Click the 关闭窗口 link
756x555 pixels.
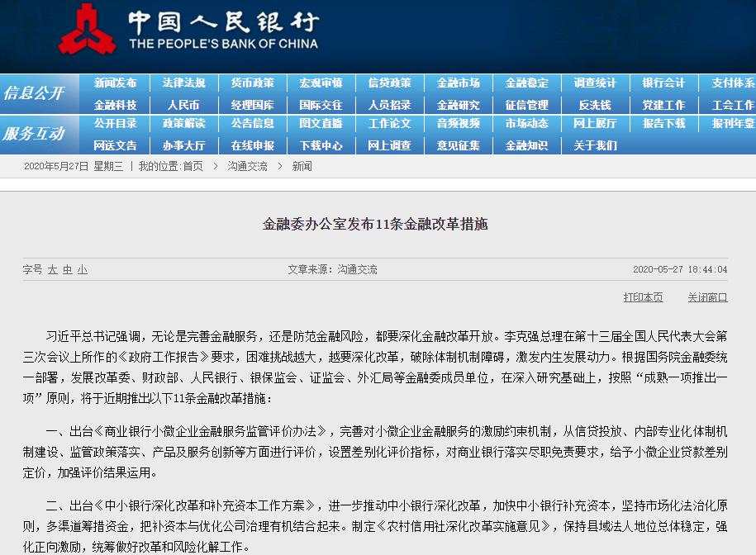click(x=707, y=297)
